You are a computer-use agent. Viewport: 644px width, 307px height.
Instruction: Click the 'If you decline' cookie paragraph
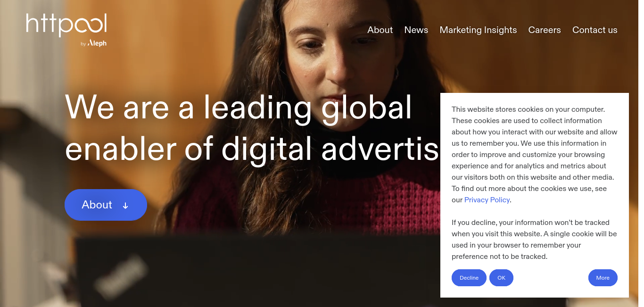[535, 239]
